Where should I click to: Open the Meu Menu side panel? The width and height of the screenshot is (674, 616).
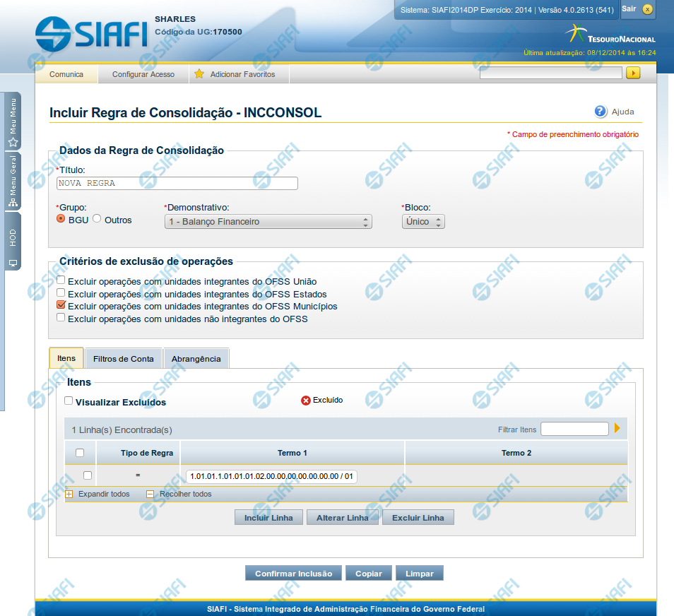[x=13, y=121]
